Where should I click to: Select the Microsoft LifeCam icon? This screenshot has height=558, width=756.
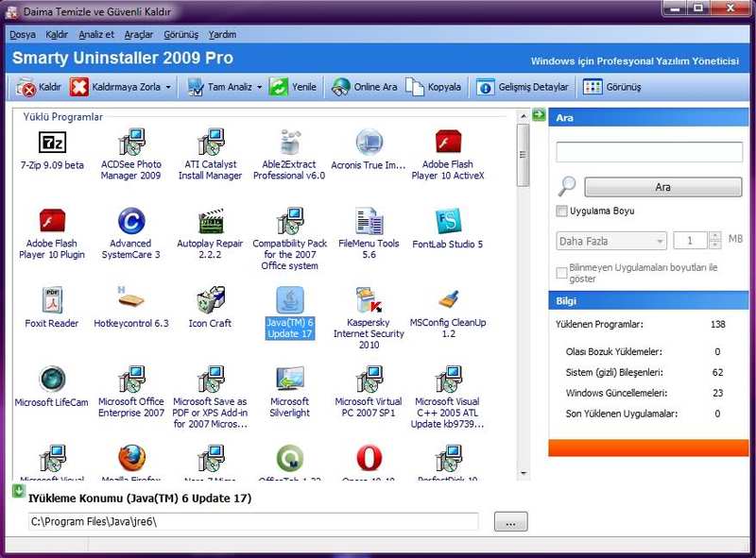[x=52, y=379]
